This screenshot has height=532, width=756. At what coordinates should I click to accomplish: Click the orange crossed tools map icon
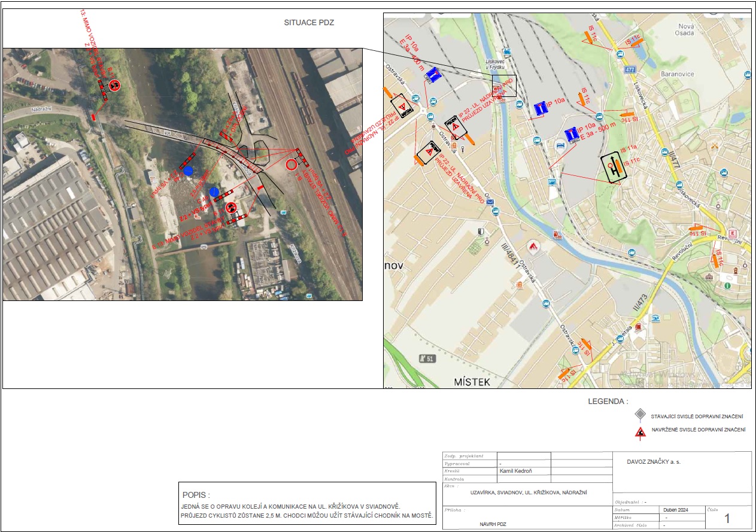714,145
